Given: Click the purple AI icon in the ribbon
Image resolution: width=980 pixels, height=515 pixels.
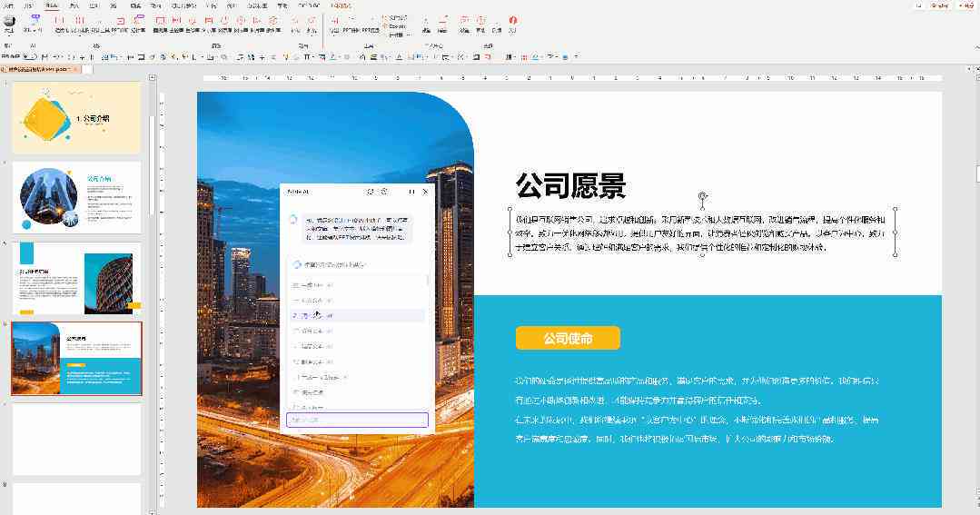Looking at the screenshot, I should pyautogui.click(x=35, y=20).
